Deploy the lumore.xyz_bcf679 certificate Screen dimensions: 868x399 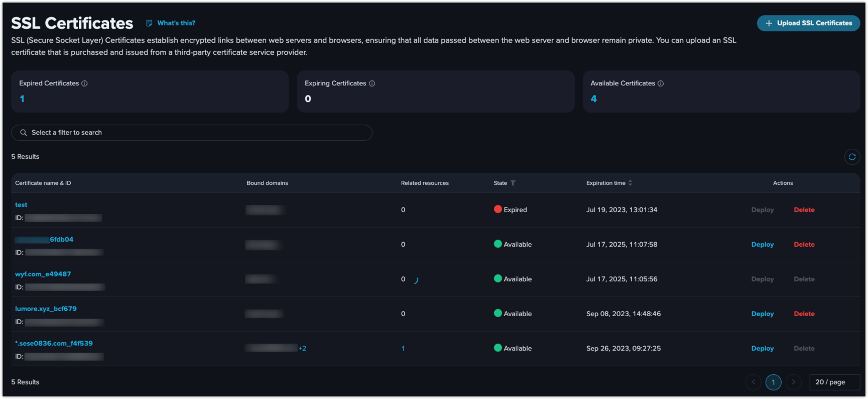(x=763, y=314)
